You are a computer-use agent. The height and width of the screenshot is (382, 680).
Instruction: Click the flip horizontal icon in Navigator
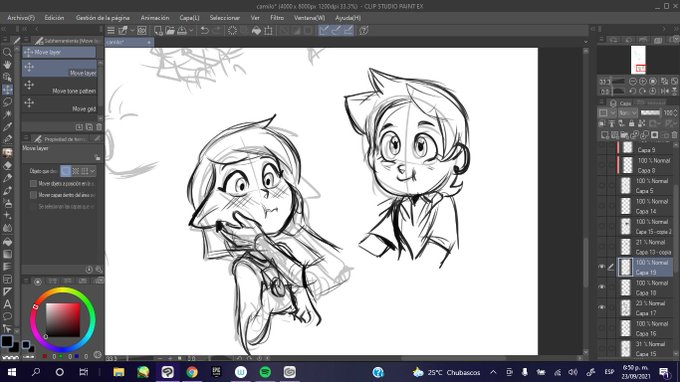click(x=664, y=91)
